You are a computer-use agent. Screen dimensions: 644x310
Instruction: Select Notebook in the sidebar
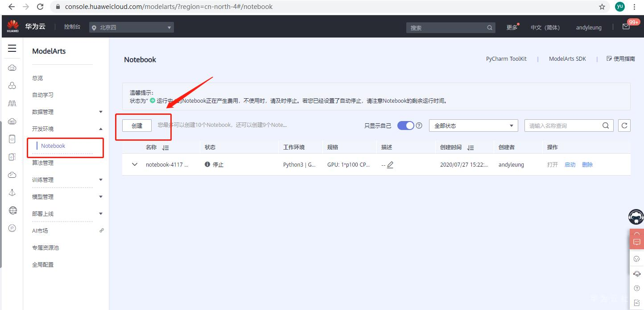(53, 146)
